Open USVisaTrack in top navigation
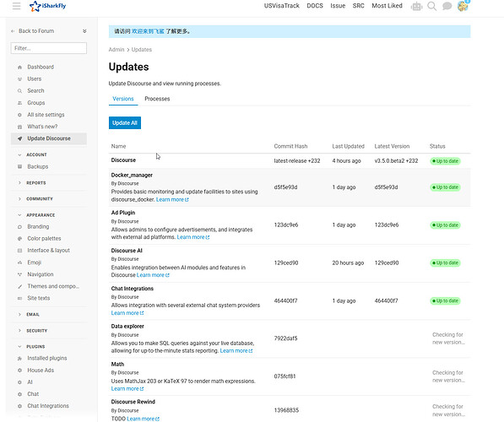 click(x=282, y=6)
